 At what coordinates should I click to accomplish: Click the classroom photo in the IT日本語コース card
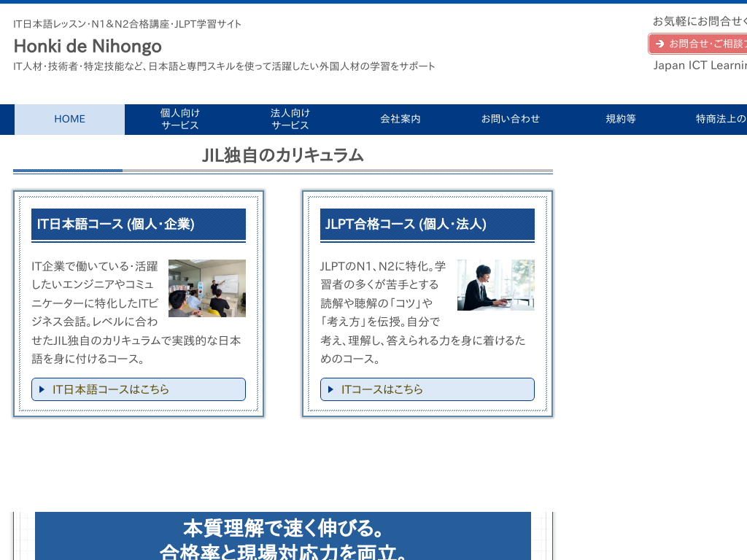[x=208, y=287]
